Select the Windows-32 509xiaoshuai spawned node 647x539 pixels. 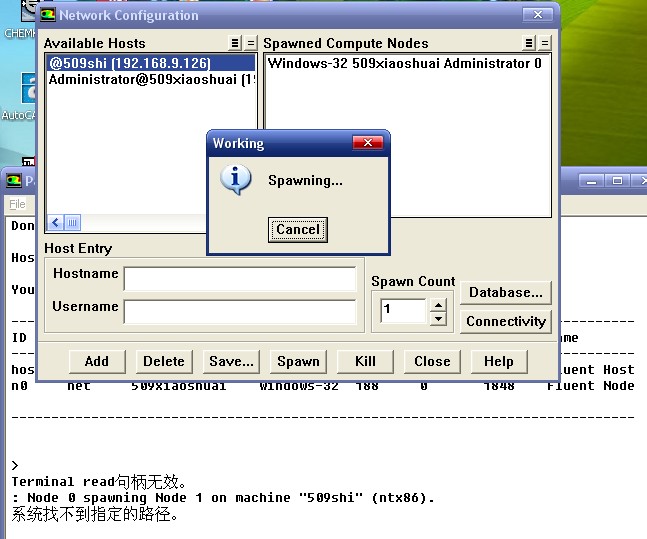[x=405, y=63]
